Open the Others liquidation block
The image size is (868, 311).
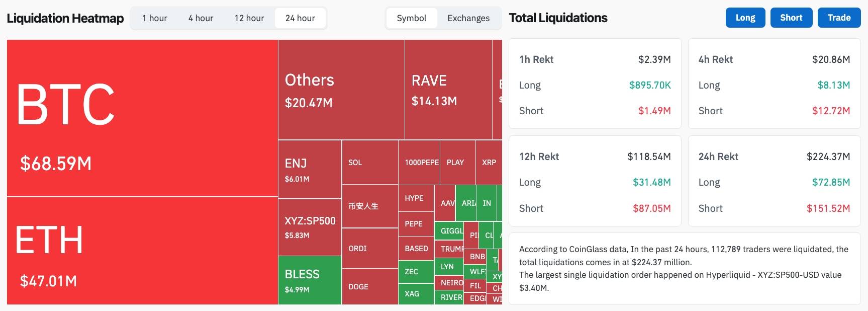coord(341,88)
